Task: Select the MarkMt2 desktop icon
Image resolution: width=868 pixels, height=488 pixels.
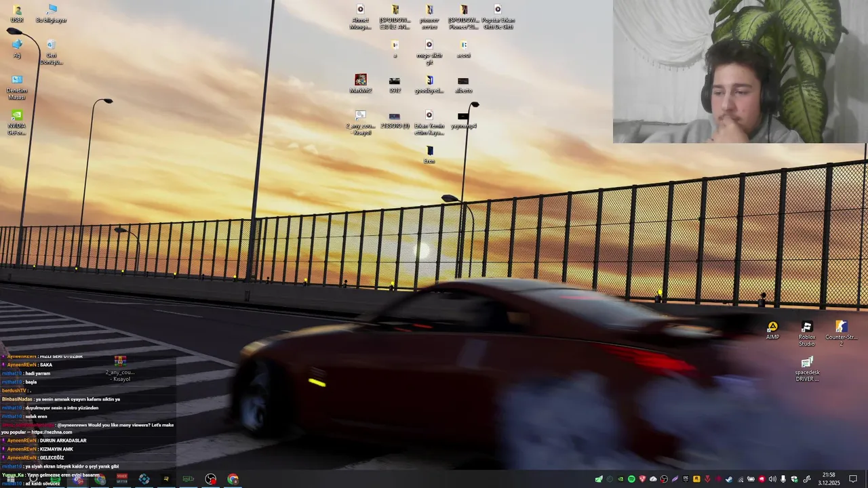Action: [361, 84]
